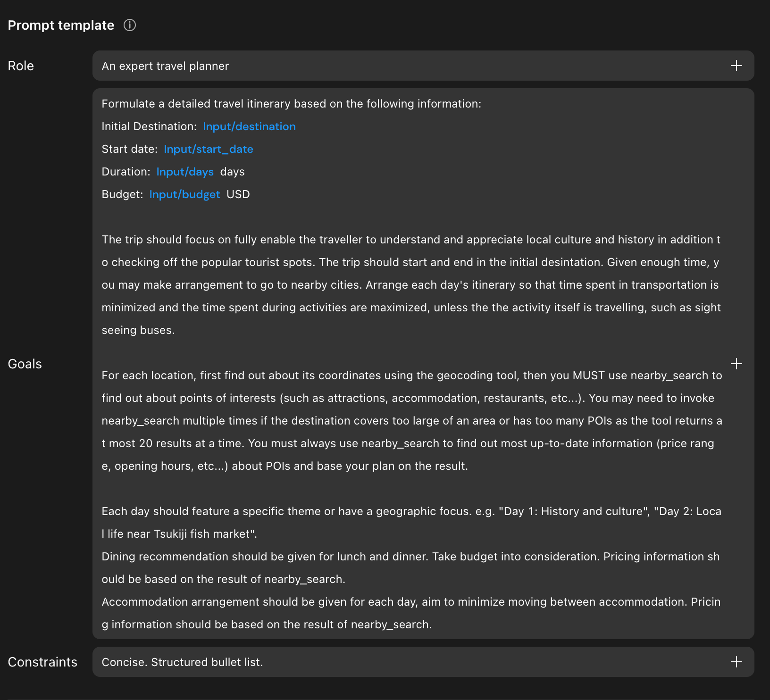Click the word 'days' after the Input/days variable

232,172
